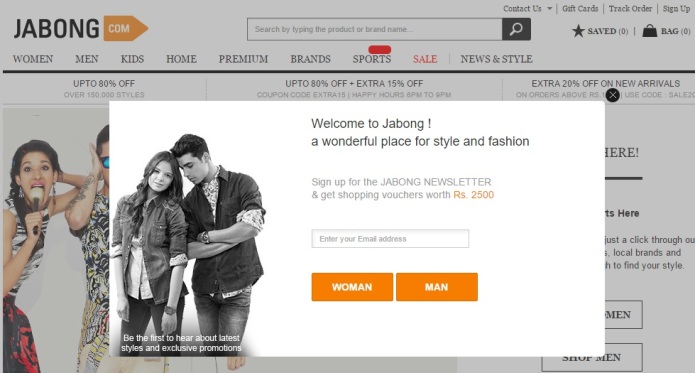The image size is (695, 373).
Task: Open the WOMEN menu
Action: tap(33, 59)
